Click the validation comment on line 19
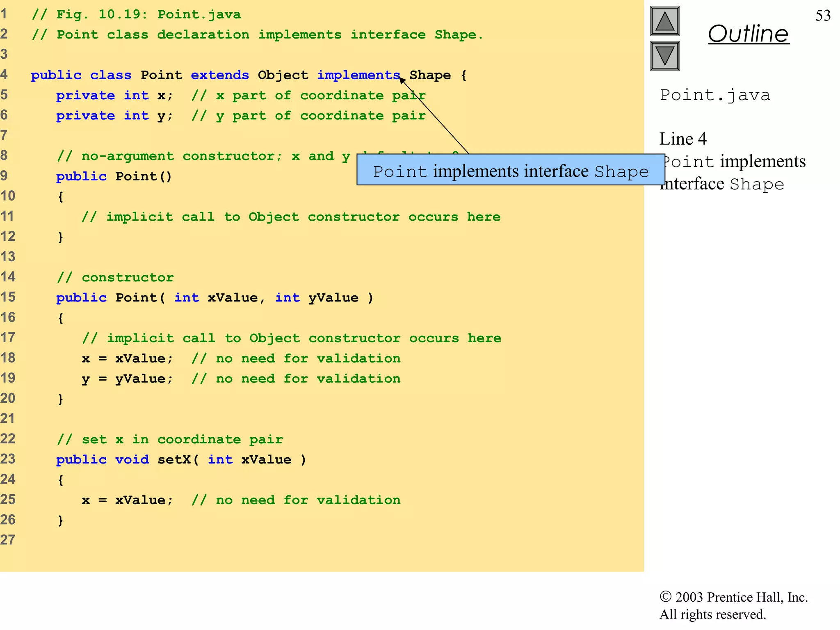840x630 pixels. [x=296, y=379]
